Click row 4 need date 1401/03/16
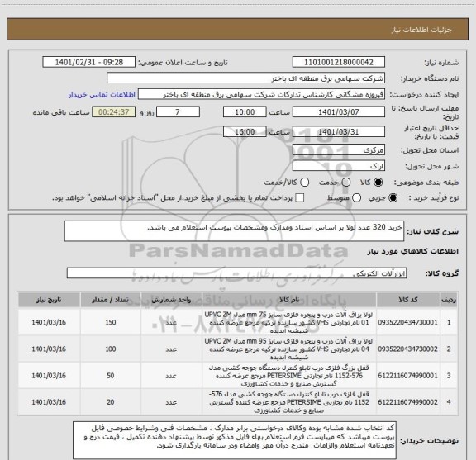 49,402
